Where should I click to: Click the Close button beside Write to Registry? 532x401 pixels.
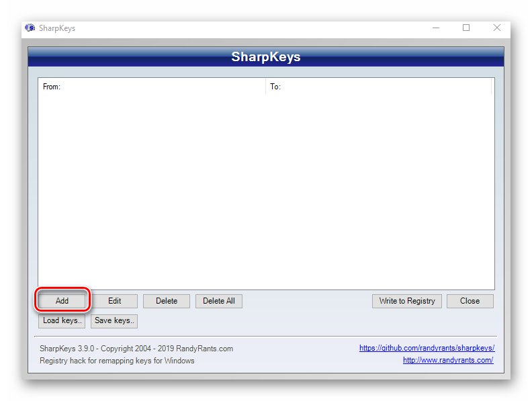pyautogui.click(x=470, y=300)
